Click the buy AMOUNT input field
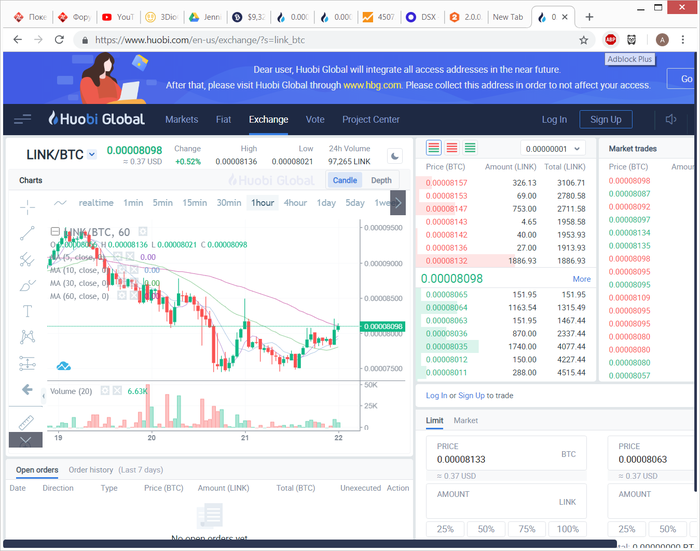This screenshot has height=551, width=700. coord(506,501)
